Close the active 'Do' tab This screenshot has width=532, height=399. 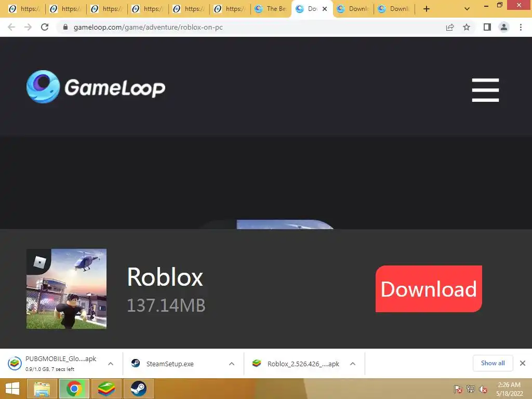pyautogui.click(x=325, y=9)
